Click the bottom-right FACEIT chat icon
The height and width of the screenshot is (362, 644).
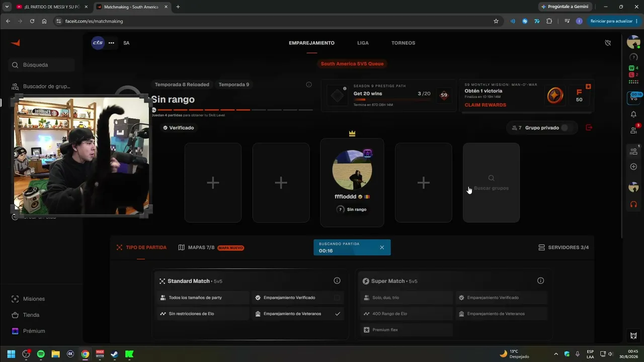point(633,336)
